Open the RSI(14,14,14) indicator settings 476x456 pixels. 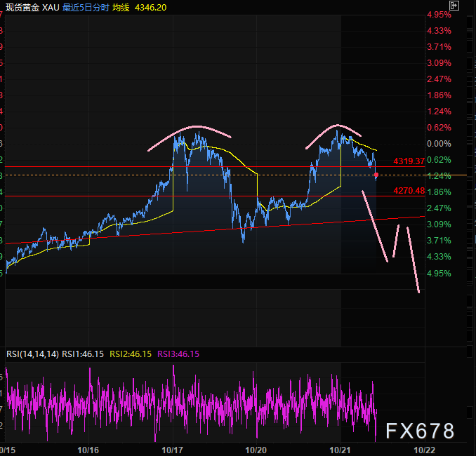pos(32,354)
